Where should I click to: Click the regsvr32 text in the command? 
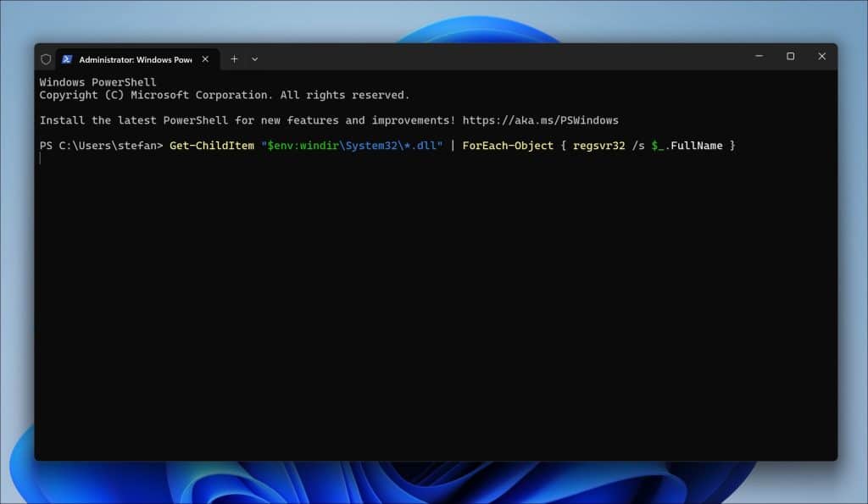click(599, 145)
